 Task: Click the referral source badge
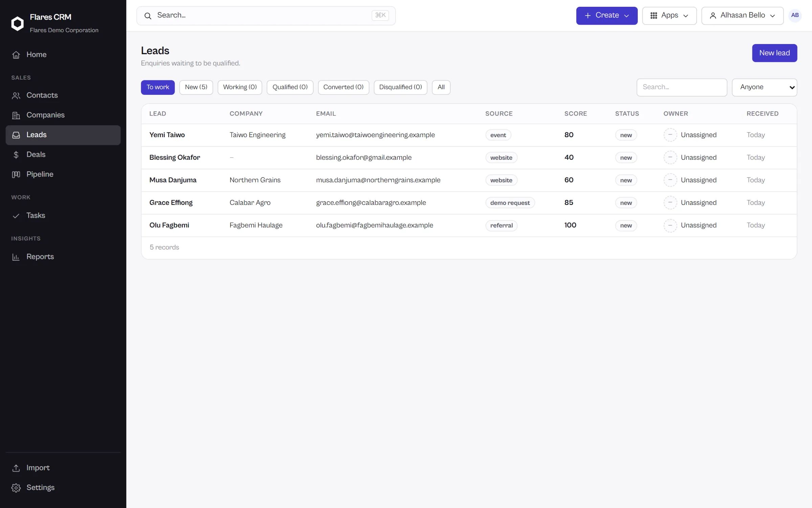tap(501, 226)
